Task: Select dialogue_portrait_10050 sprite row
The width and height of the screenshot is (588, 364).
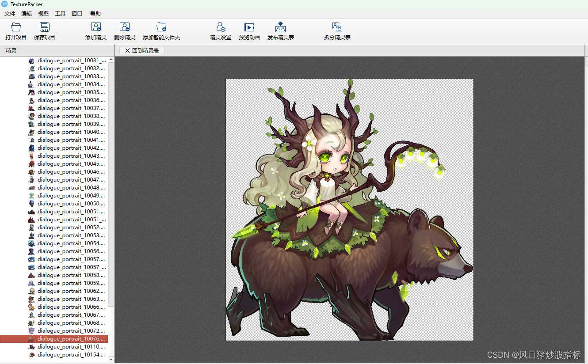Action: pos(54,204)
